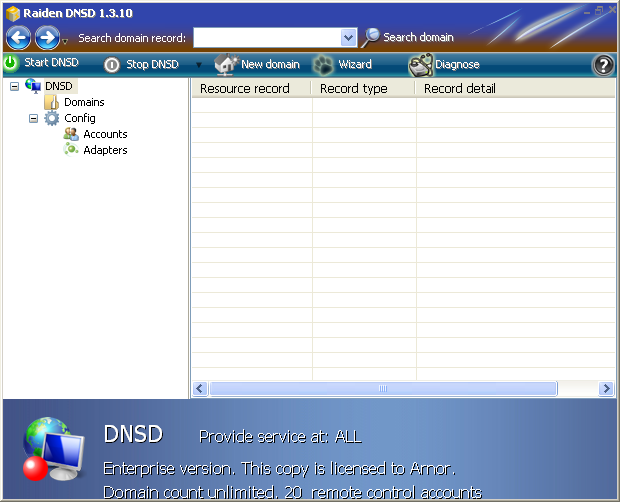The width and height of the screenshot is (620, 502).
Task: Click the Wizard paw icon
Action: pyautogui.click(x=323, y=65)
